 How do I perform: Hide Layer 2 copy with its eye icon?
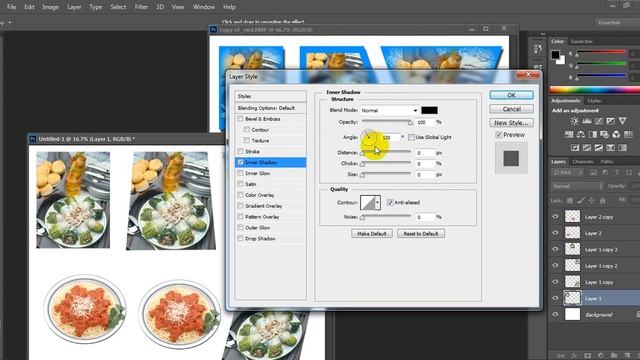[x=555, y=217]
